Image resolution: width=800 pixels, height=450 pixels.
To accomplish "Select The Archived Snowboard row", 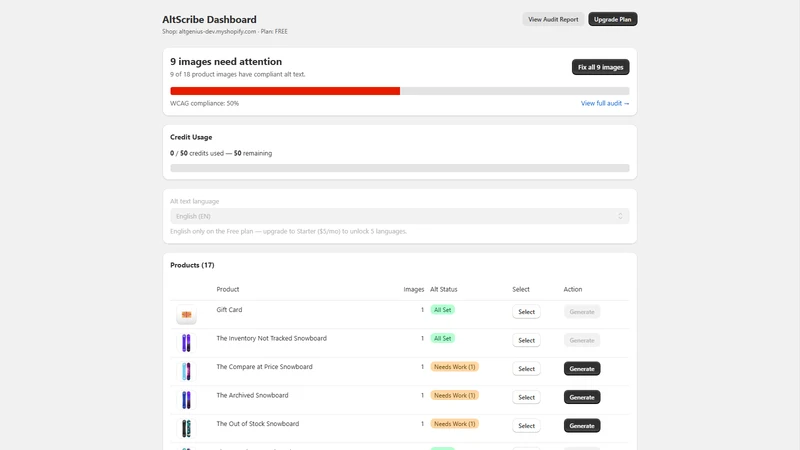I will 526,397.
